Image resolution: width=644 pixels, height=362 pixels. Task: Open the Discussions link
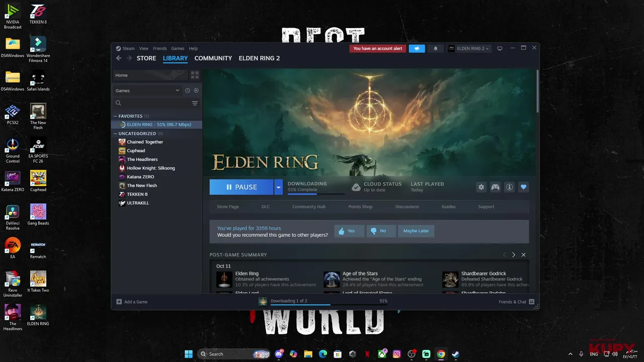[407, 207]
